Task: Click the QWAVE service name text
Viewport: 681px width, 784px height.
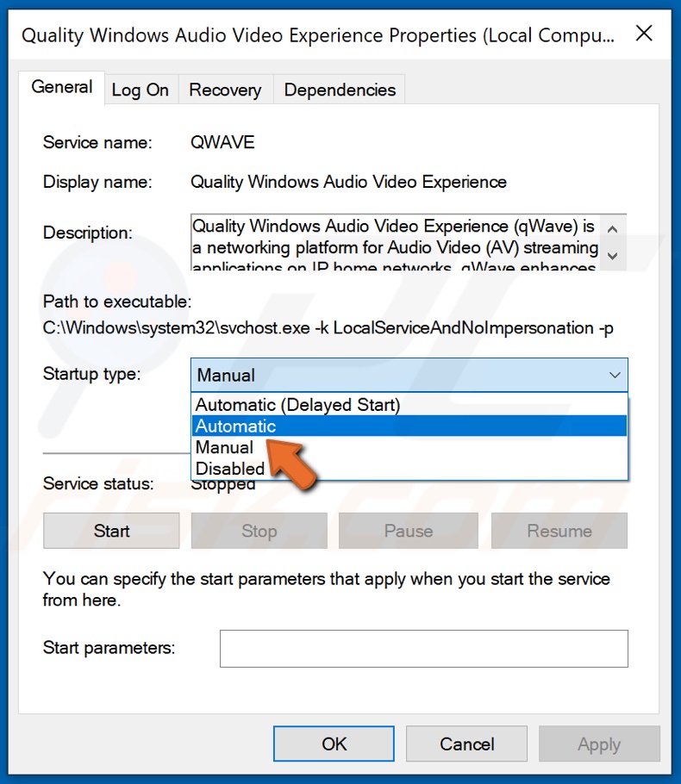Action: [222, 142]
